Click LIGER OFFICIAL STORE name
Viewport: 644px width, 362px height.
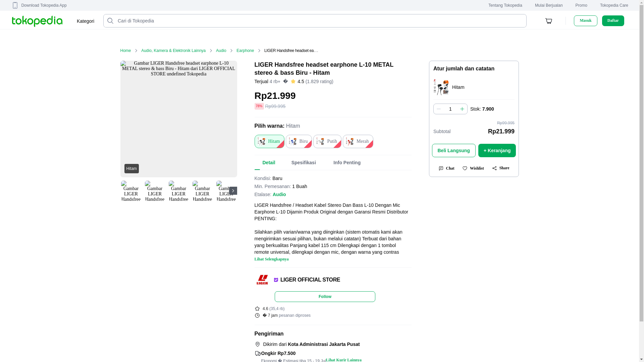(310, 280)
